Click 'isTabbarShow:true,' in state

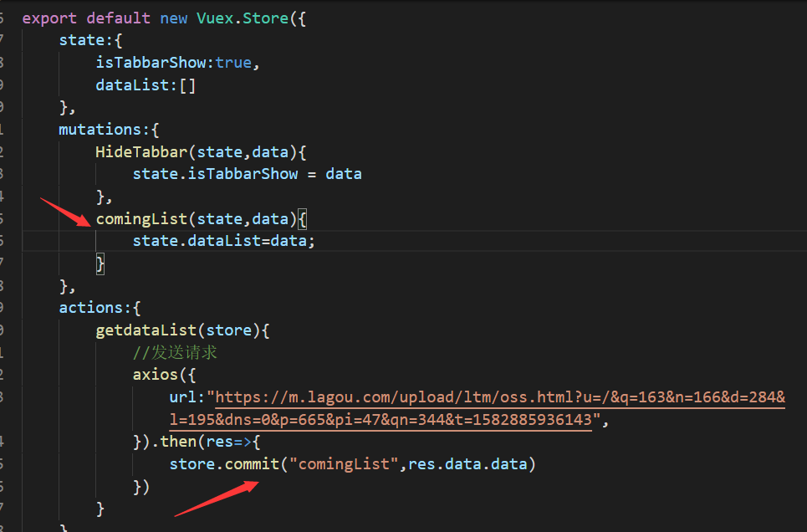tap(177, 63)
